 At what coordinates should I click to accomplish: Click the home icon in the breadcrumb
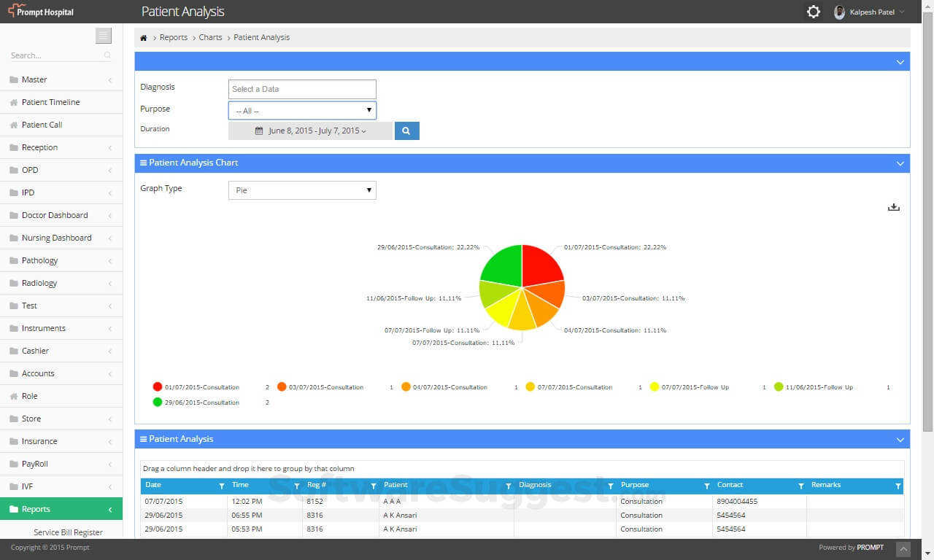tap(143, 37)
